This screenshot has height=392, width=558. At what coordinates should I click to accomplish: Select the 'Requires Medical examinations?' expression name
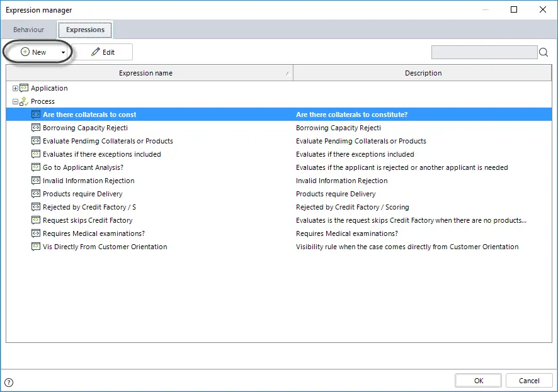[x=94, y=233]
